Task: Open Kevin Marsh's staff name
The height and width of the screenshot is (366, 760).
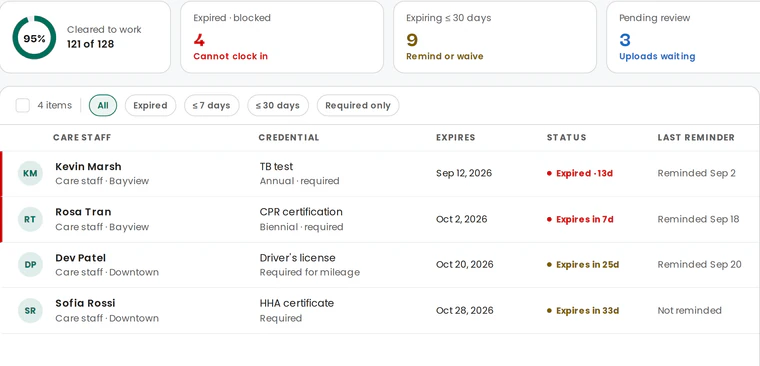Action: click(x=88, y=166)
